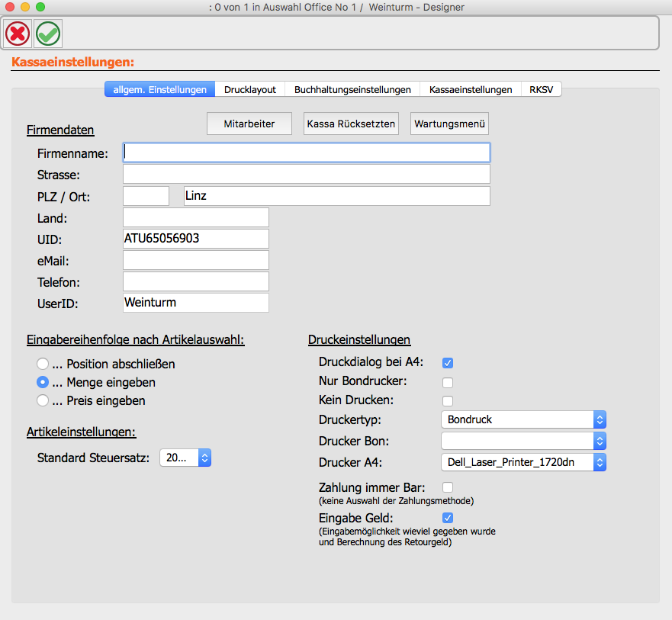Disable the Eingabe Geld checkbox
Screen dimensions: 672x620
point(447,518)
